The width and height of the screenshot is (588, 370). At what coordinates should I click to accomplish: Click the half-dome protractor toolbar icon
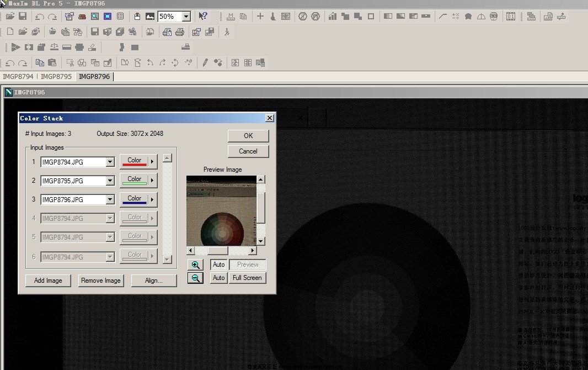(x=481, y=16)
